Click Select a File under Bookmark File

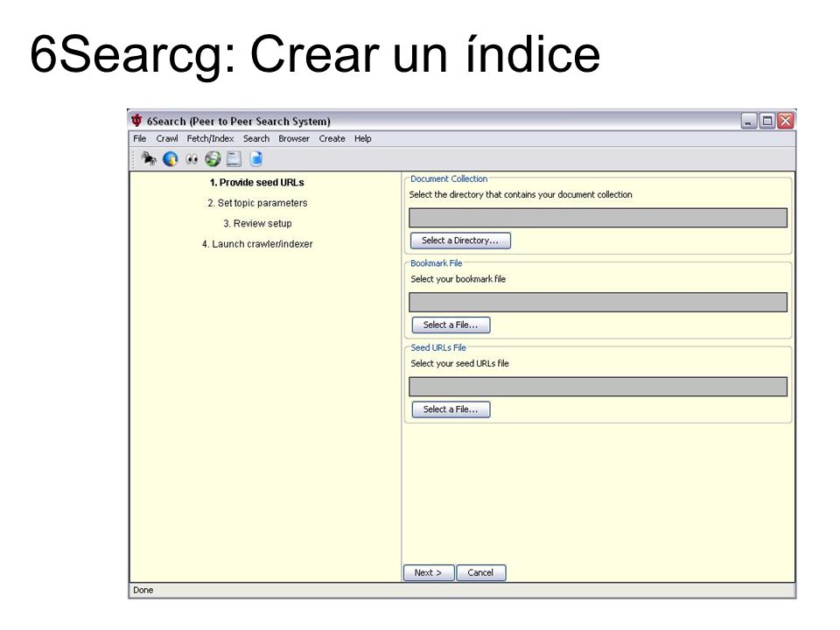(x=451, y=325)
